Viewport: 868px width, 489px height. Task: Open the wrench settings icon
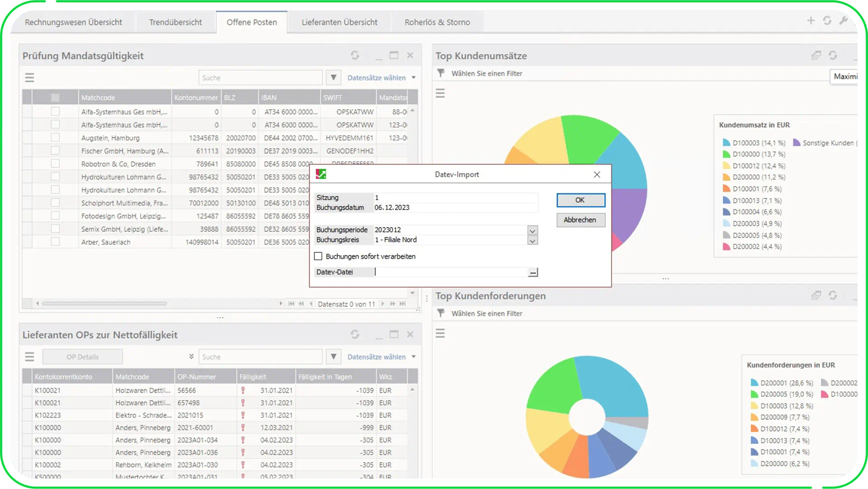click(843, 21)
